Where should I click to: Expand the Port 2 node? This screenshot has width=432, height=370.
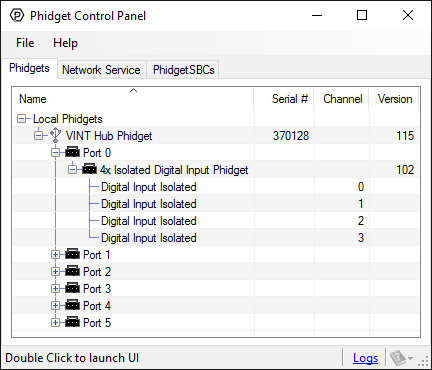pyautogui.click(x=55, y=272)
